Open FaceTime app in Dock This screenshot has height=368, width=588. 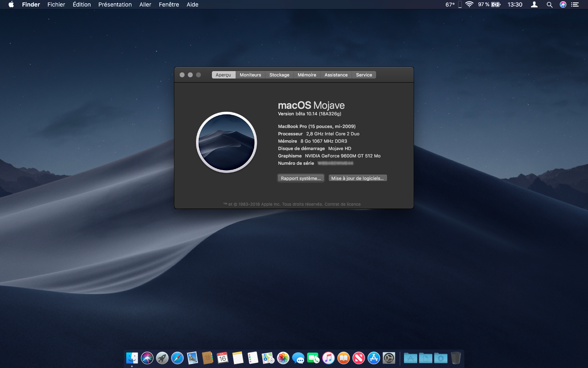click(x=313, y=358)
